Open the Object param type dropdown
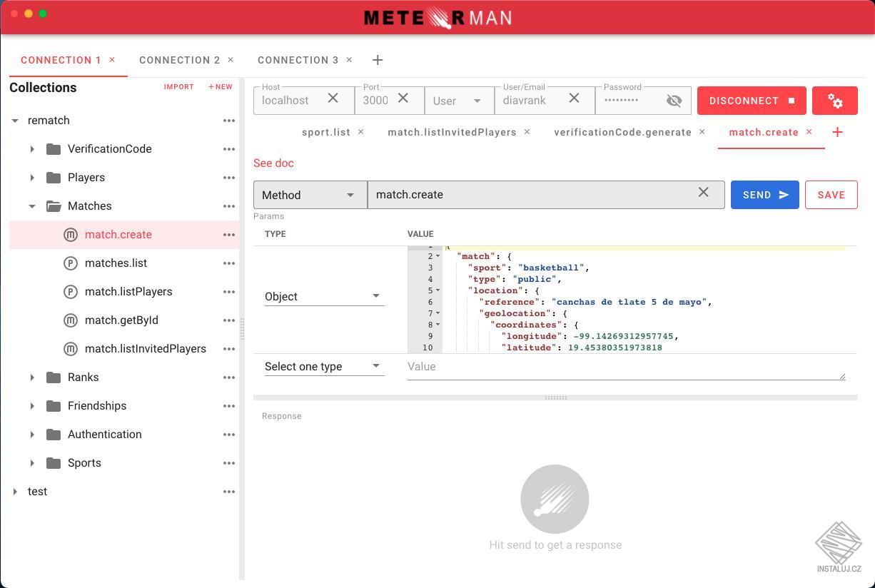Screen dimensions: 875x588 tap(324, 296)
